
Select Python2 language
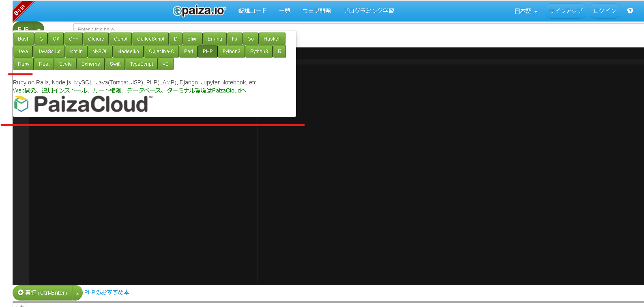point(232,52)
